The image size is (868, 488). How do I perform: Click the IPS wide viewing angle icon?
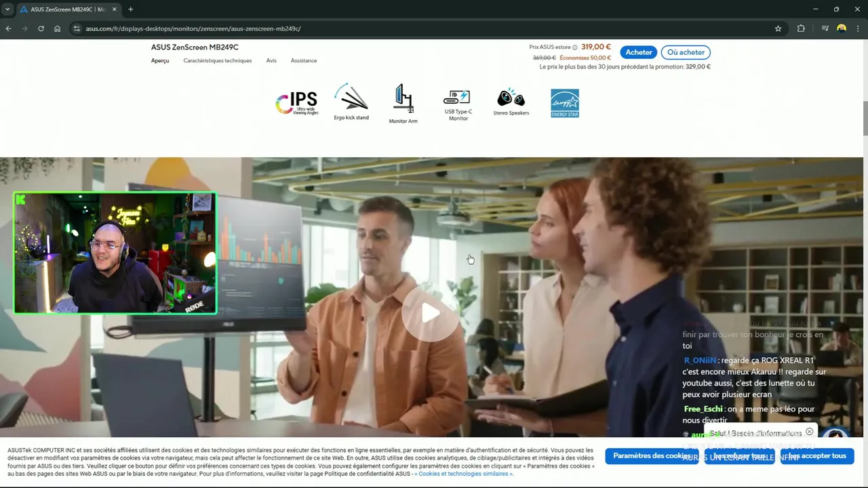[296, 103]
